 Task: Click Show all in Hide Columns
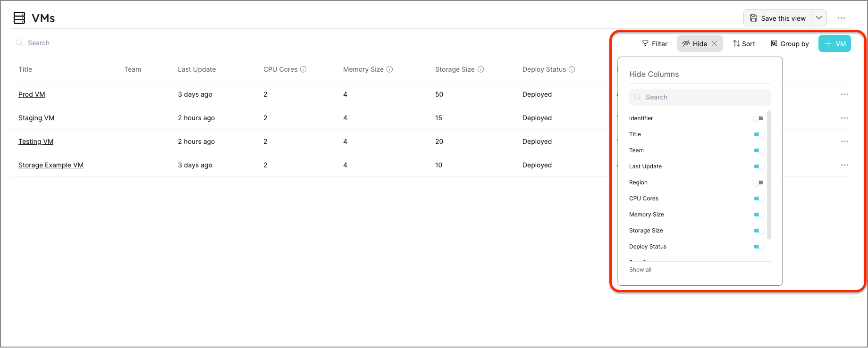[640, 270]
